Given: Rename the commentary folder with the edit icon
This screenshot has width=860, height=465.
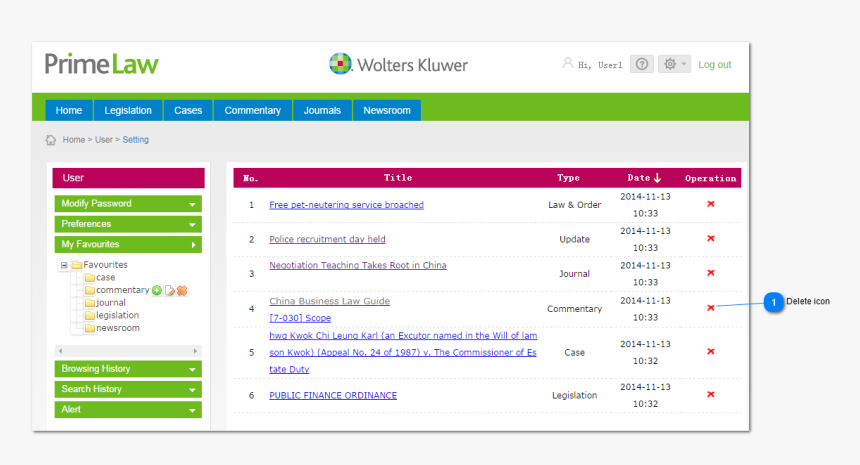Looking at the screenshot, I should point(170,291).
